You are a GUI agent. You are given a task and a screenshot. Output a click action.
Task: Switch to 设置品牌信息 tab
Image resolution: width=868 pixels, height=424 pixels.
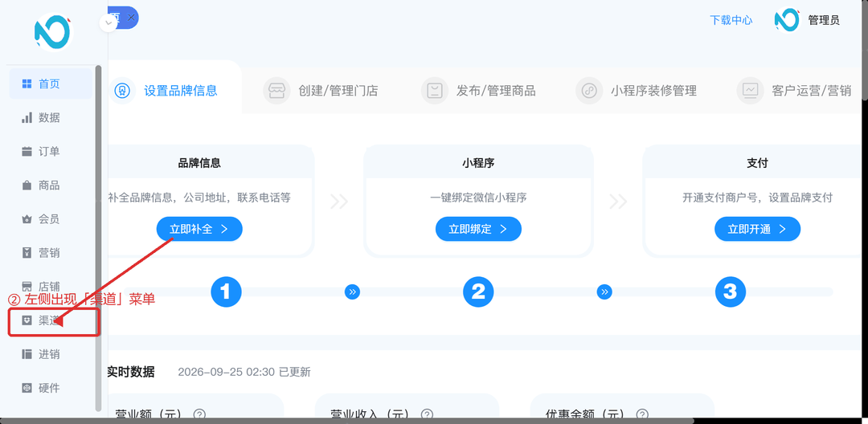(174, 91)
